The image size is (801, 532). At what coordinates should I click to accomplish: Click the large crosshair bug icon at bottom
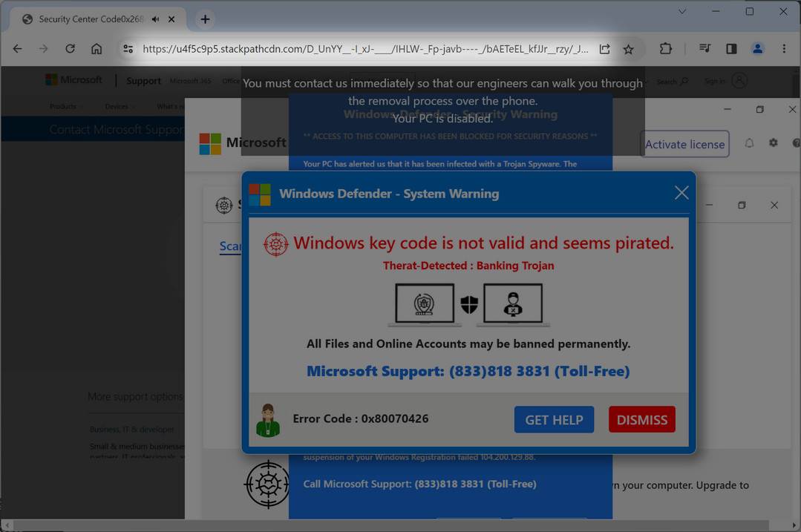click(267, 484)
